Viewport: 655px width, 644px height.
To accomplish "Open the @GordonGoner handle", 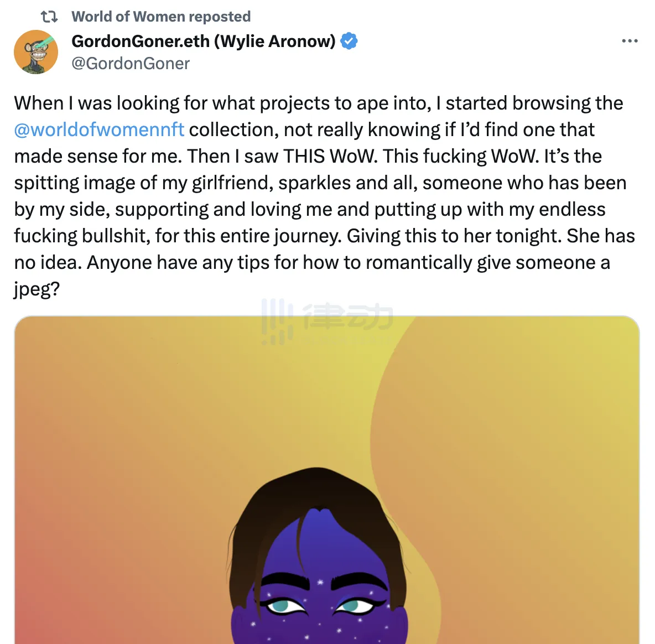I will click(x=131, y=64).
